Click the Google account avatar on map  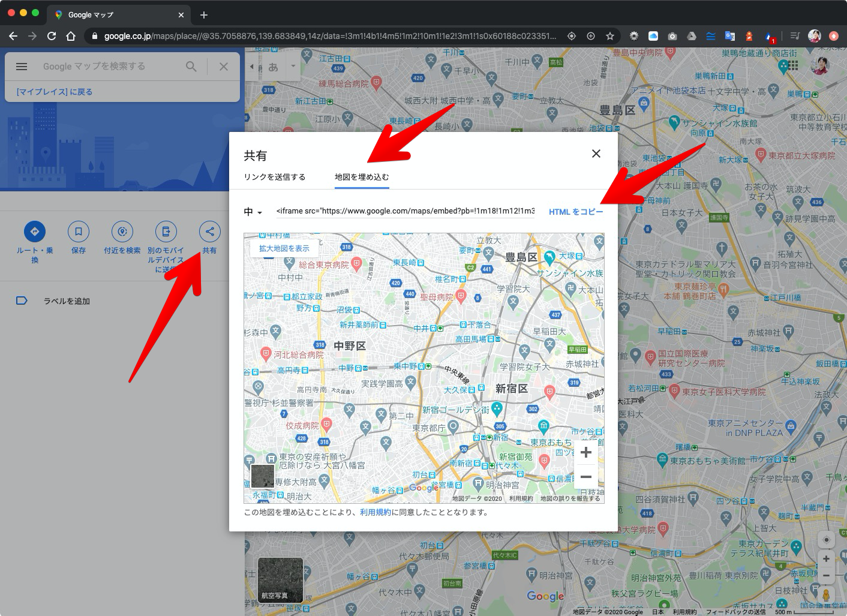point(819,66)
